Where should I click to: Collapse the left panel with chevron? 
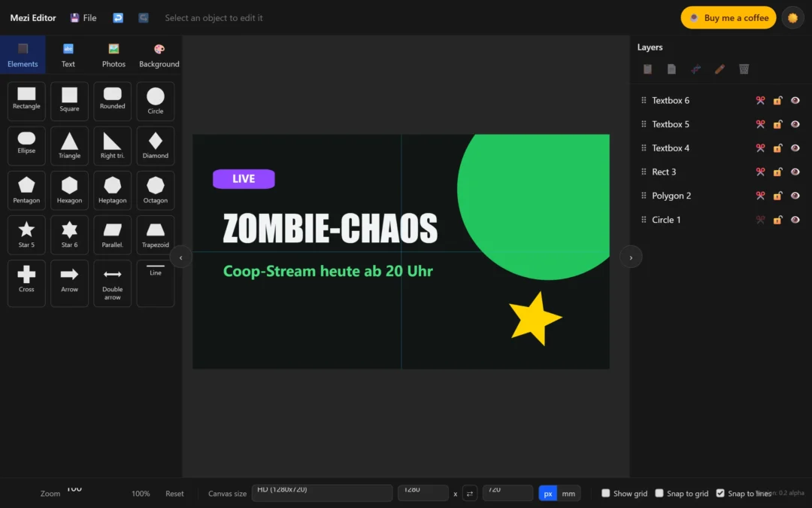[180, 257]
